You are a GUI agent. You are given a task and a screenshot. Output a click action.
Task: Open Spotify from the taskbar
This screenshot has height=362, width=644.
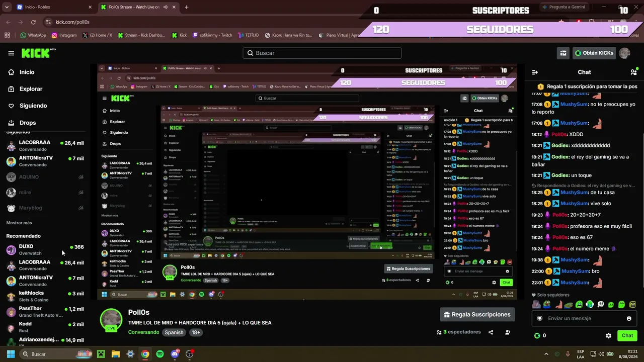point(160,354)
